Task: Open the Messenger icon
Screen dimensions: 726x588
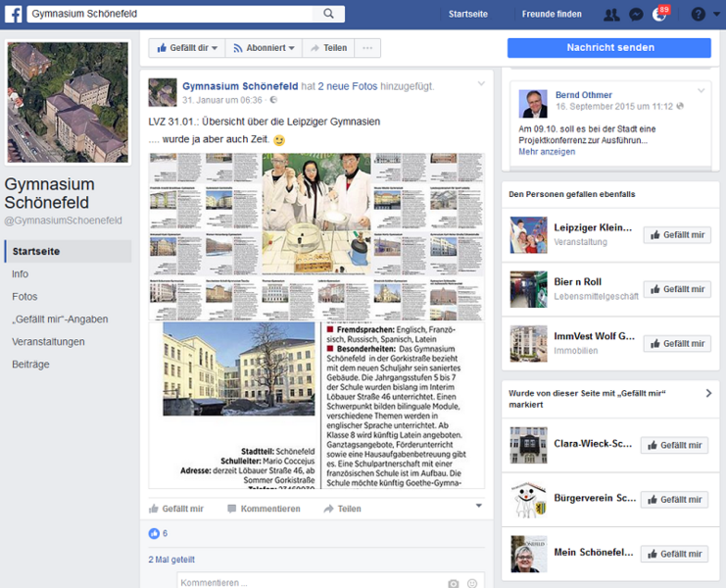Action: (636, 15)
